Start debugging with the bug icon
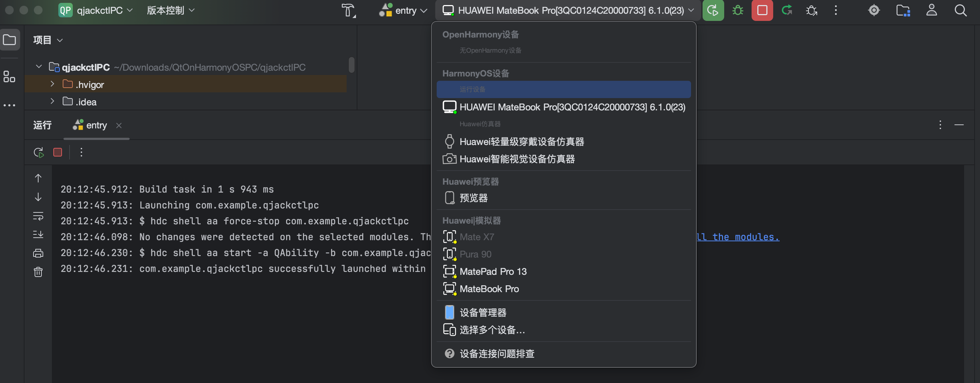The height and width of the screenshot is (383, 980). click(x=738, y=10)
